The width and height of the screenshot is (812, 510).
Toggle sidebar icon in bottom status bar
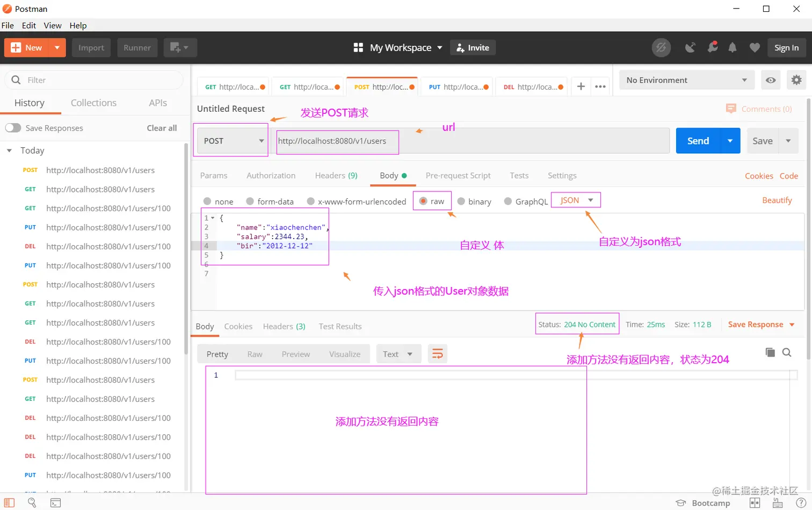[9, 502]
